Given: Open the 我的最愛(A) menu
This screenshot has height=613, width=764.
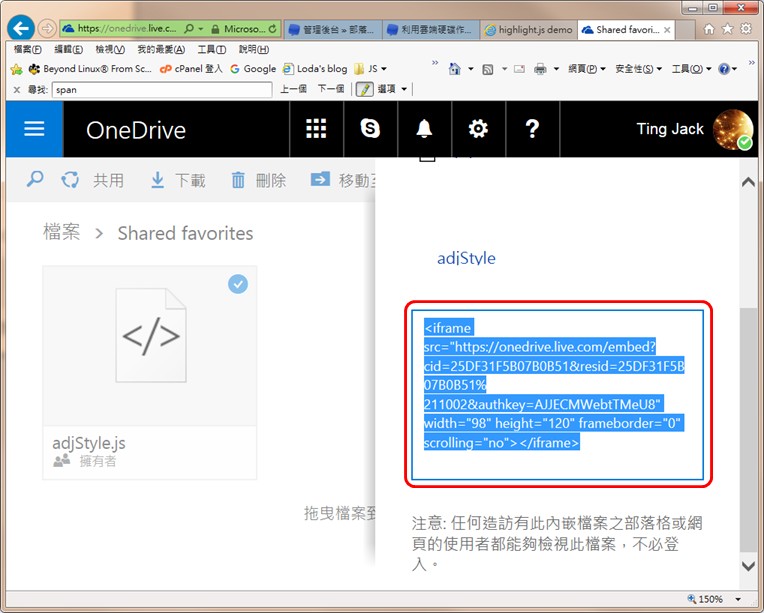Looking at the screenshot, I should [161, 49].
